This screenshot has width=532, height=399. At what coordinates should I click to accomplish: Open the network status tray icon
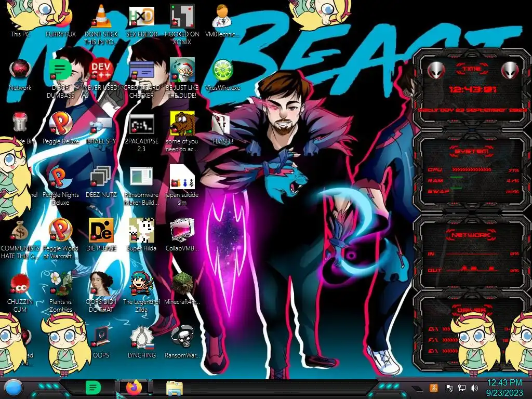coord(462,388)
